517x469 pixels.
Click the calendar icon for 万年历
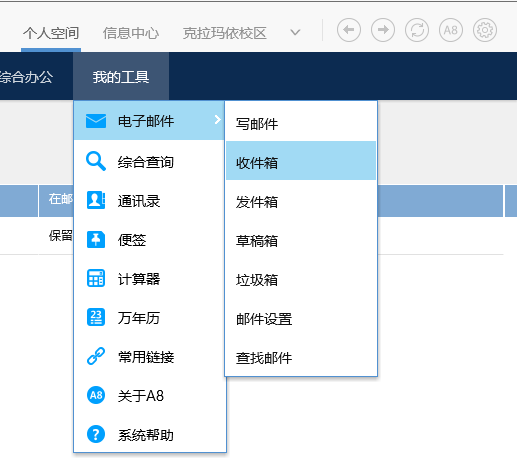[96, 317]
